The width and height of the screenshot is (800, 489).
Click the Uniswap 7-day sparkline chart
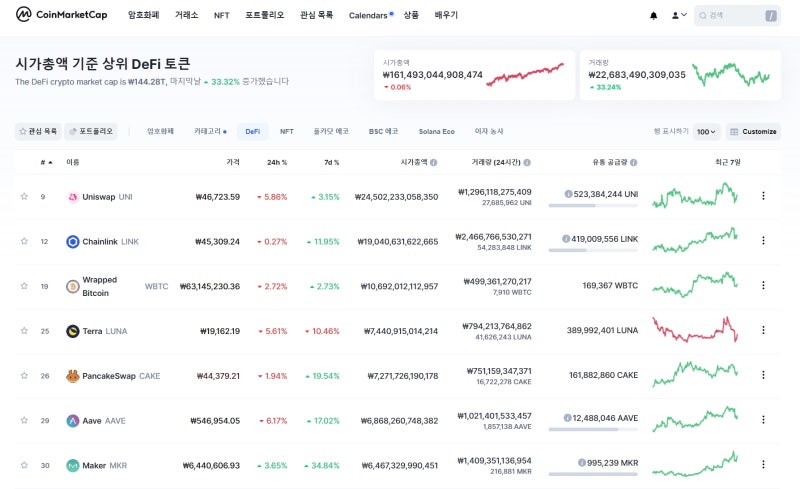[x=695, y=195]
